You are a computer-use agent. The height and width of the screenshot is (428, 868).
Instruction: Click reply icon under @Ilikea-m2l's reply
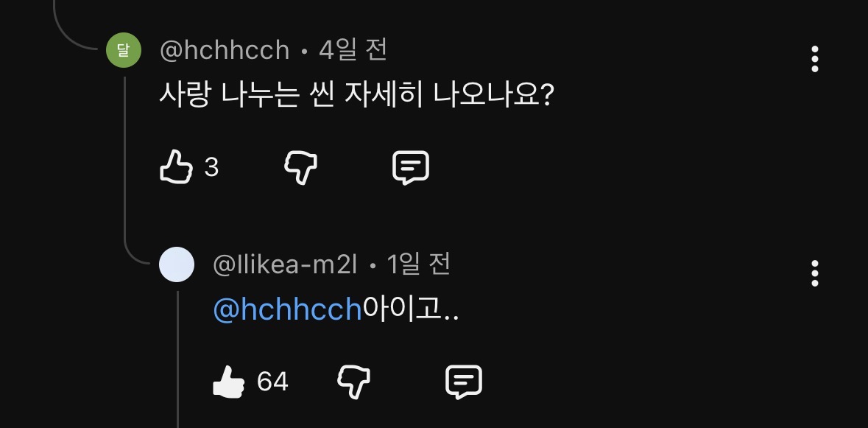464,382
